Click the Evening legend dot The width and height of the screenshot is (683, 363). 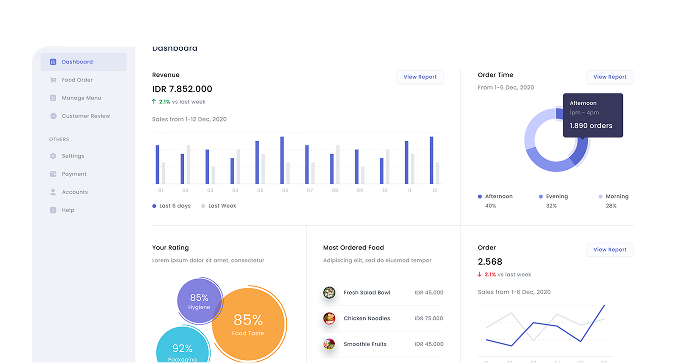541,197
